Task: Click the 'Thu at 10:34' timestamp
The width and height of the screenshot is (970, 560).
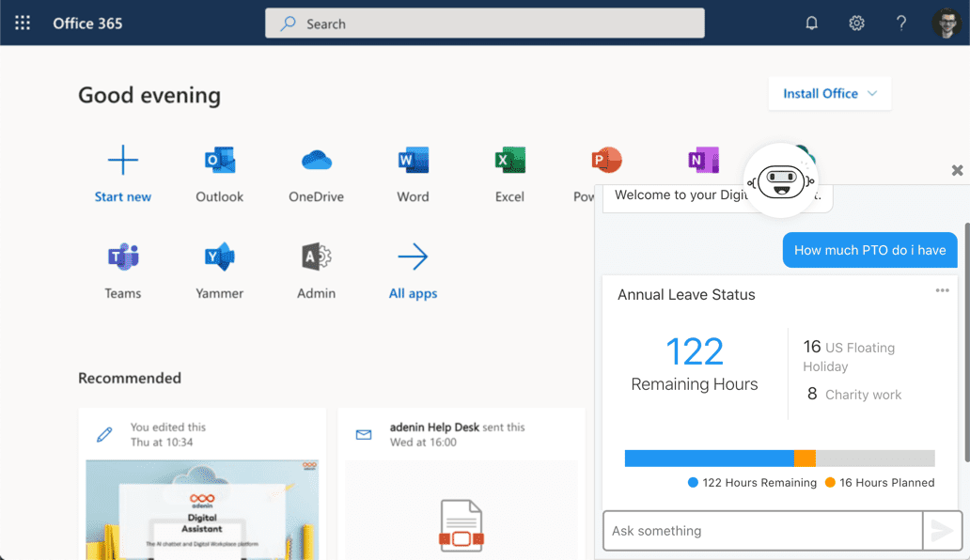Action: [162, 443]
